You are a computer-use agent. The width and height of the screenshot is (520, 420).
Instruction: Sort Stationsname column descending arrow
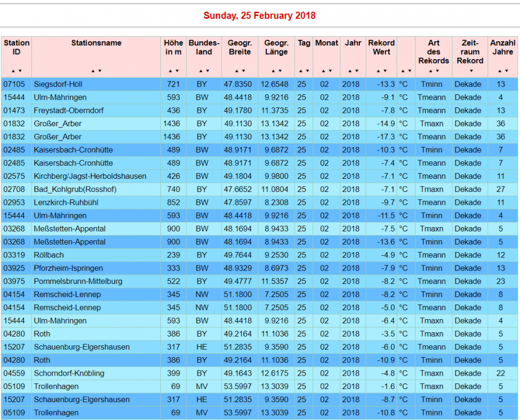pos(99,71)
